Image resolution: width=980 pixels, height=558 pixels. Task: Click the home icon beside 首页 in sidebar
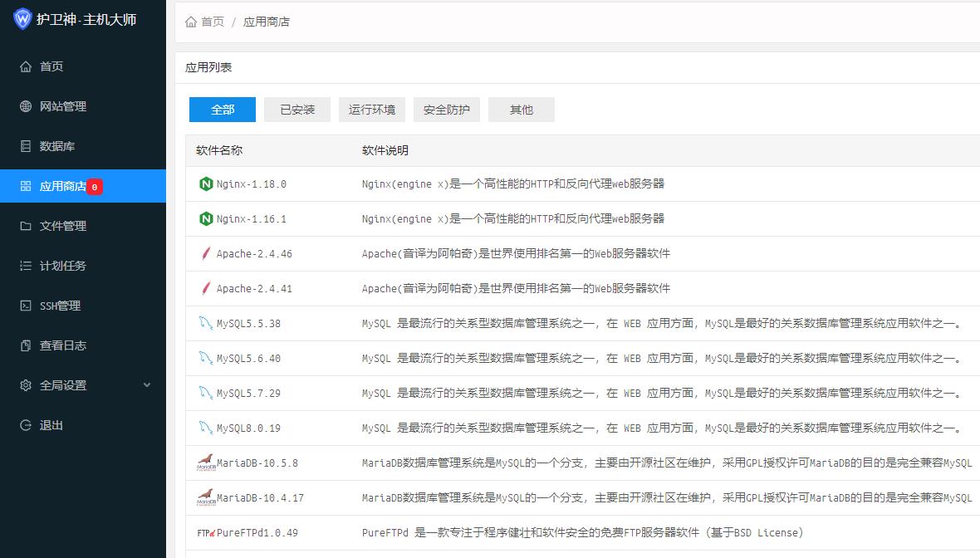(26, 66)
